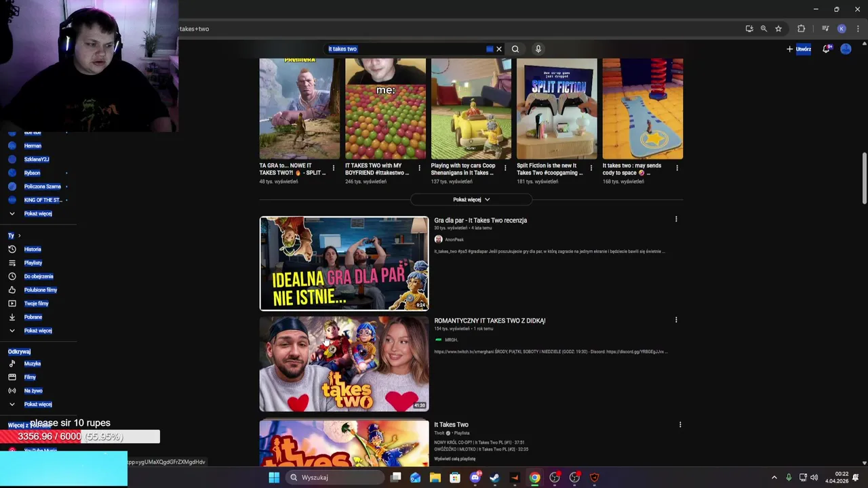Open Chrome zoom magnifier icon
The width and height of the screenshot is (868, 488).
pos(764,28)
